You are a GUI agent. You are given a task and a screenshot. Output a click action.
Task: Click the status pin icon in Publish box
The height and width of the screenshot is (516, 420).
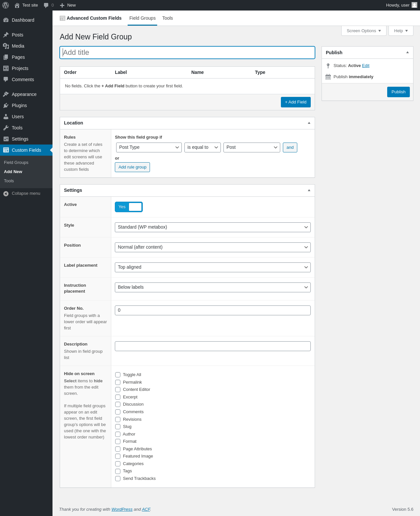(x=328, y=66)
